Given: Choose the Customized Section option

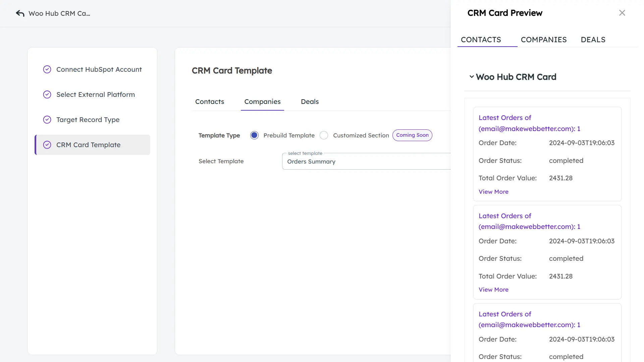Looking at the screenshot, I should (324, 135).
